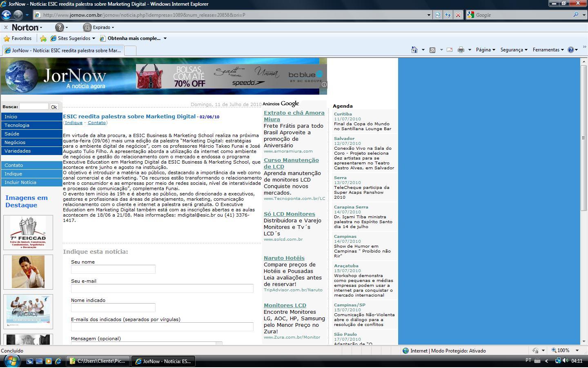Click the RSS feeds icon
Screen dimensions: 588x368
click(x=432, y=50)
